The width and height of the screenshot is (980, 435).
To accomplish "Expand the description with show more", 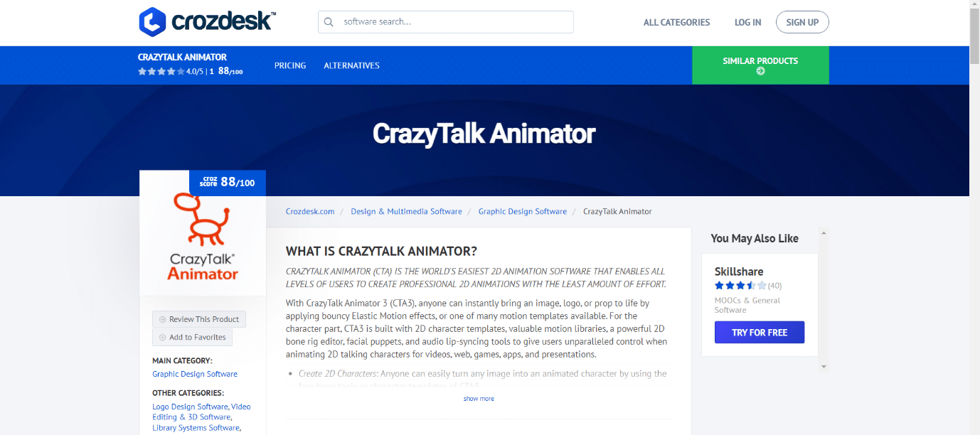I will [479, 399].
